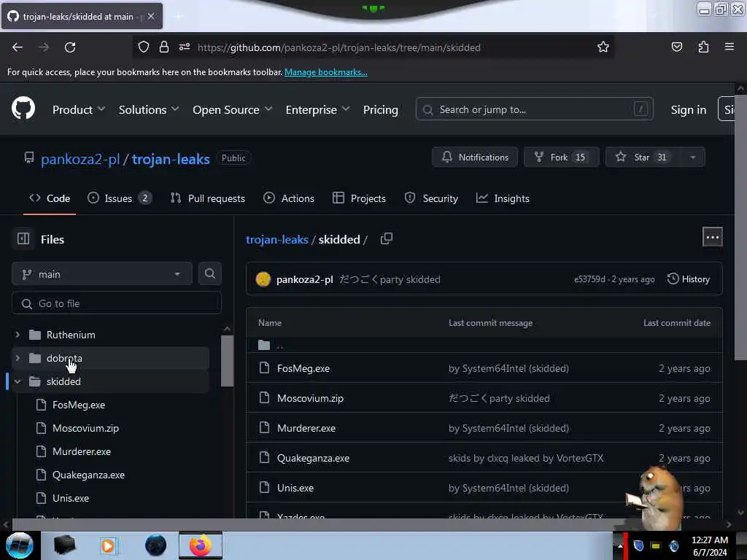Open the tracking protection shield icon
747x560 pixels.
click(144, 47)
